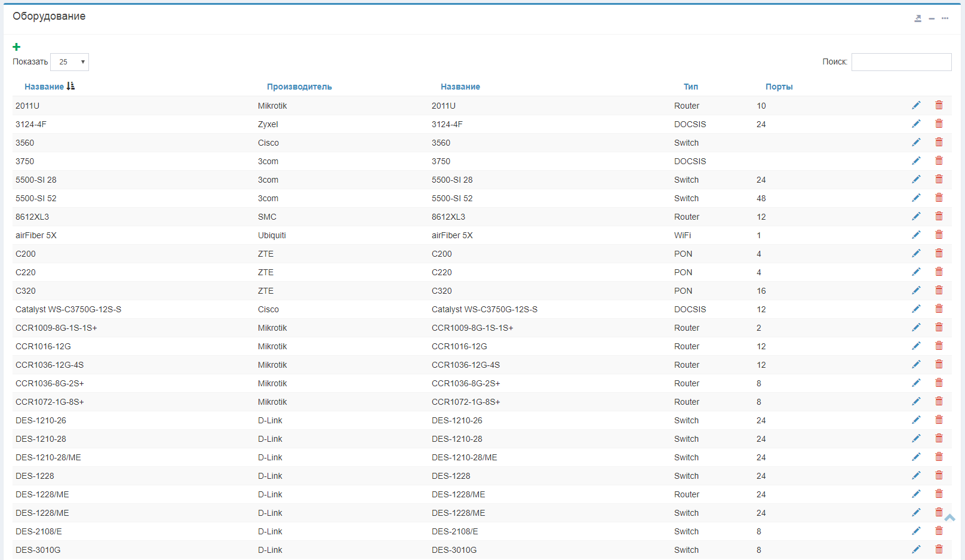Focus the Поиск search input field
Image resolution: width=965 pixels, height=560 pixels.
[x=901, y=62]
